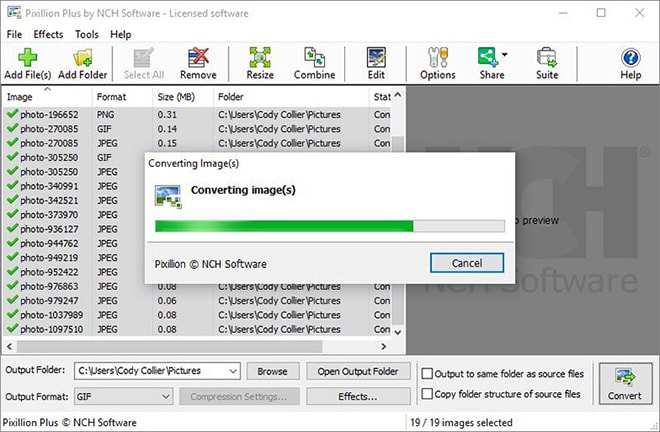
Task: Select the photo-949219 row
Action: point(74,258)
